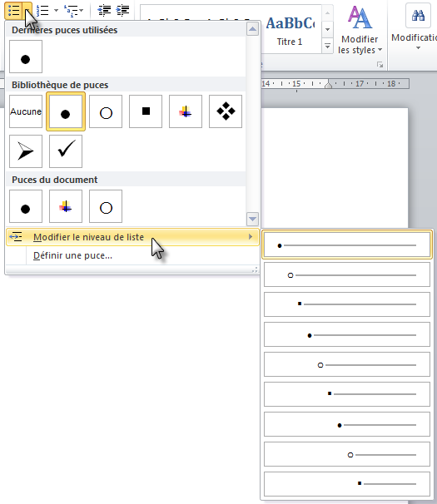The width and height of the screenshot is (437, 504).
Task: Pick the black square bullet from the library
Action: click(146, 111)
